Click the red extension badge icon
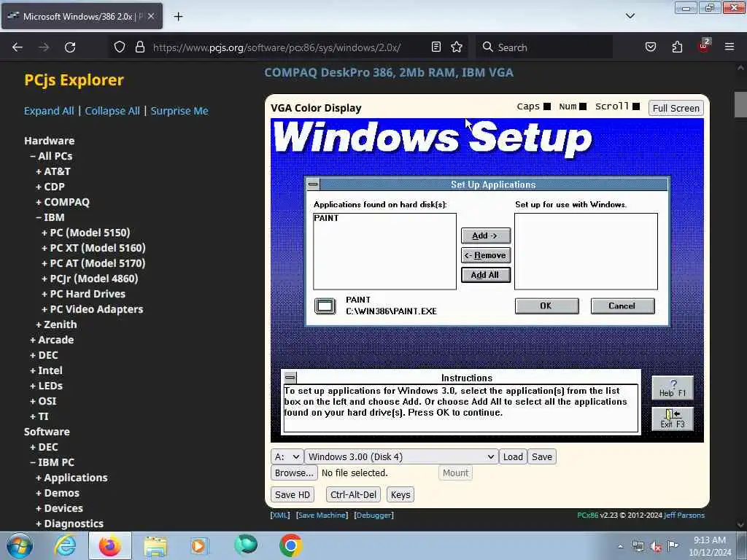 [x=704, y=46]
